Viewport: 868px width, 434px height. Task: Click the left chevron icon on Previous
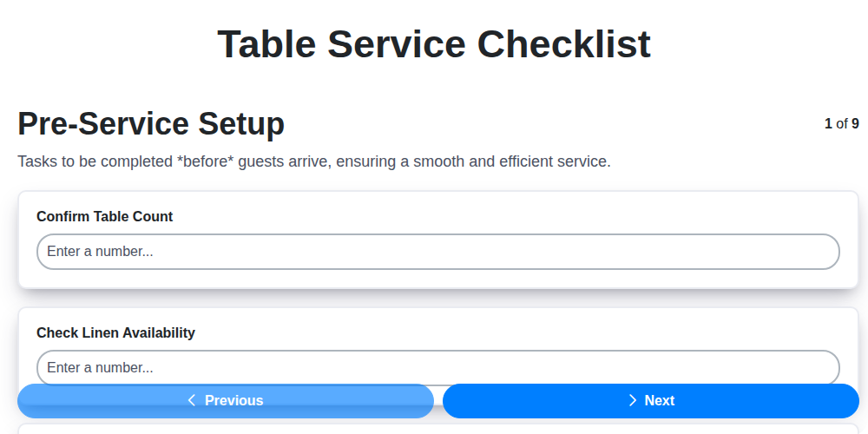point(192,400)
